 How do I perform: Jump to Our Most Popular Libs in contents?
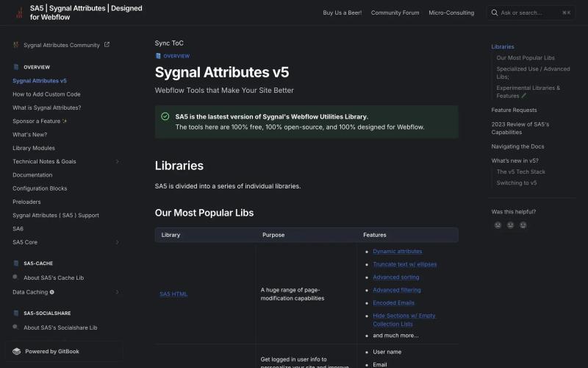point(526,58)
